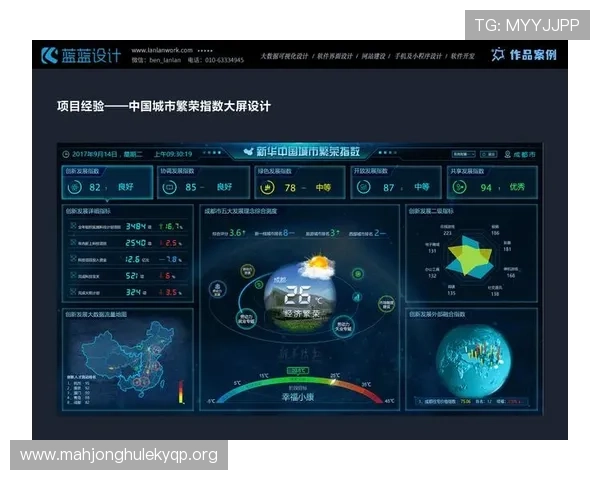Select the 共享发展指数 tab card
The width and height of the screenshot is (600, 480).
tap(492, 182)
